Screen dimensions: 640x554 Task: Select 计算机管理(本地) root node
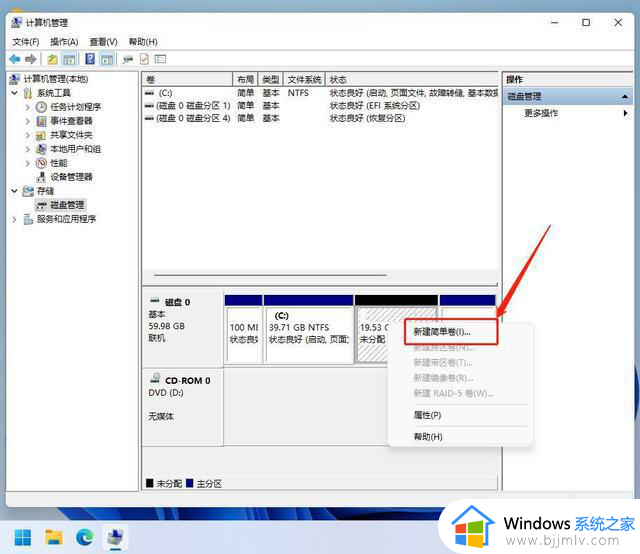tap(55, 79)
